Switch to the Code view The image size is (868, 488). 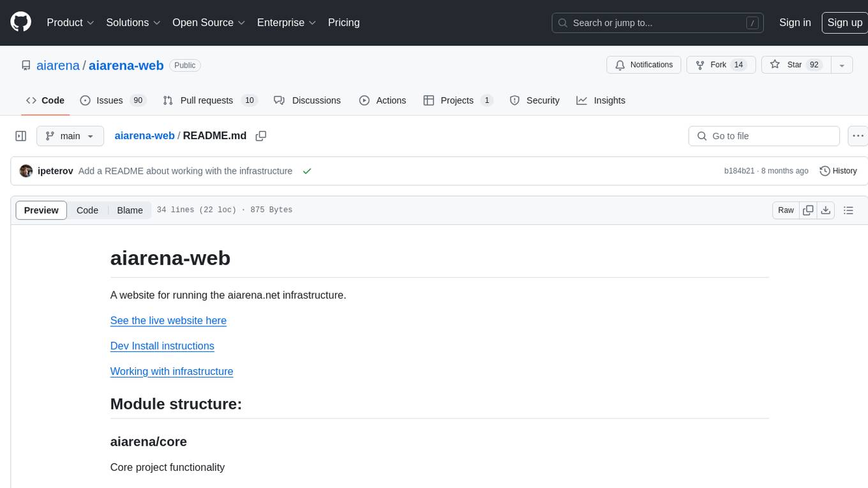coord(87,210)
